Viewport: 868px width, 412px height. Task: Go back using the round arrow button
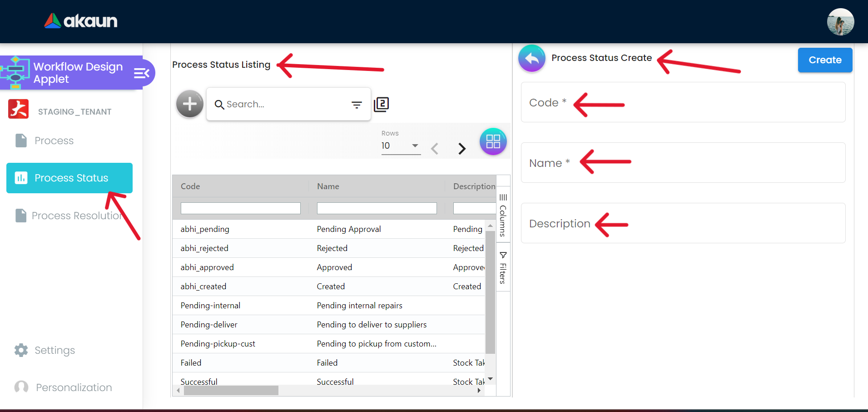coord(532,58)
